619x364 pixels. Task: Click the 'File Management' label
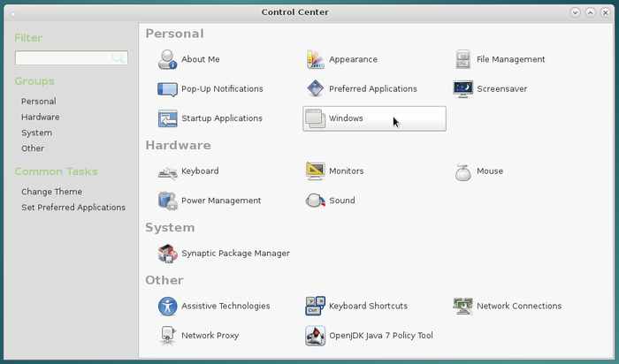point(511,59)
